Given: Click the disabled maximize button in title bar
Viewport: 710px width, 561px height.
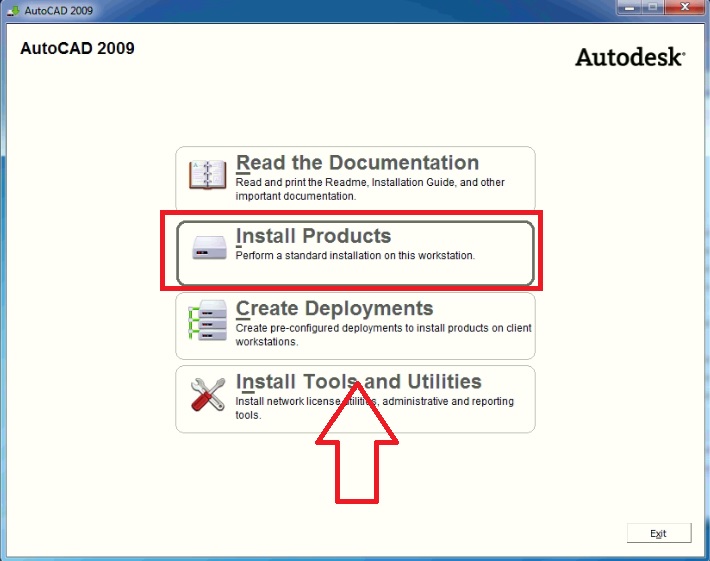Looking at the screenshot, I should point(651,7).
